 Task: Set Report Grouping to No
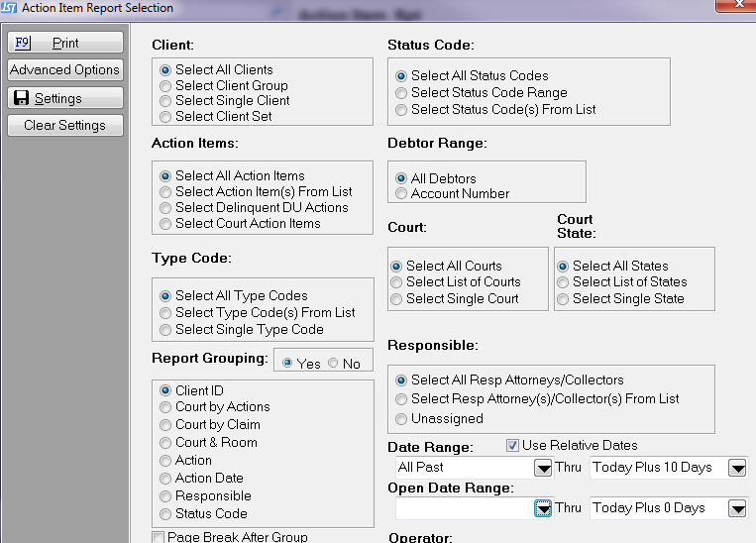click(x=333, y=364)
